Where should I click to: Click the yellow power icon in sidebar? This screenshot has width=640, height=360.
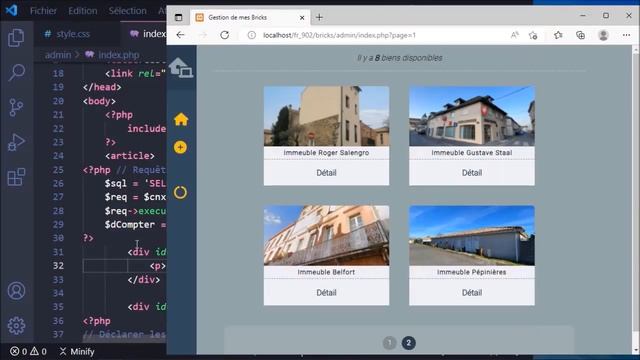(x=180, y=192)
